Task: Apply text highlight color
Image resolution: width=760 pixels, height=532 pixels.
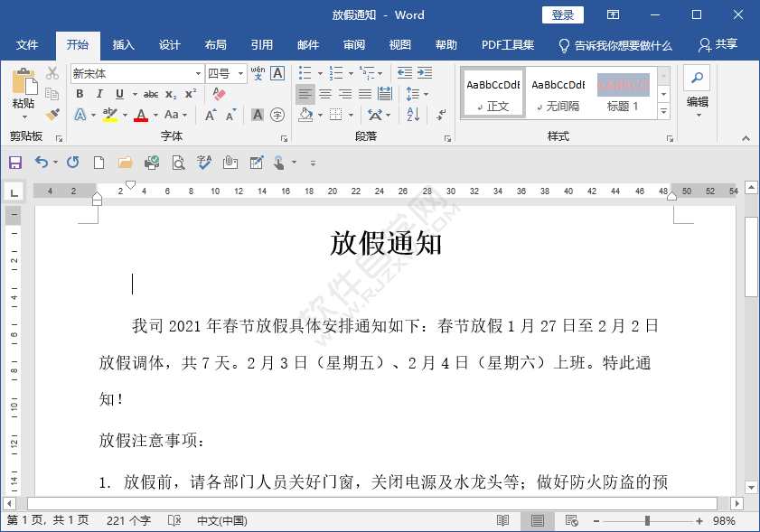Action: tap(108, 113)
